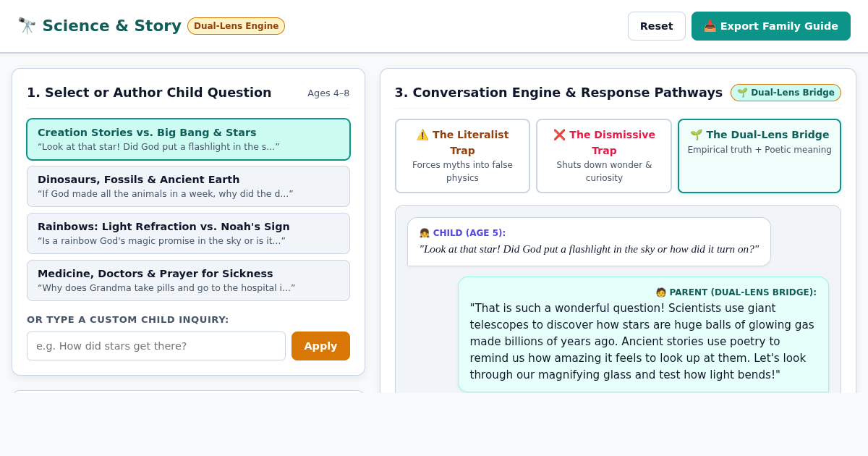Export the Family Guide
The width and height of the screenshot is (868, 456).
770,26
